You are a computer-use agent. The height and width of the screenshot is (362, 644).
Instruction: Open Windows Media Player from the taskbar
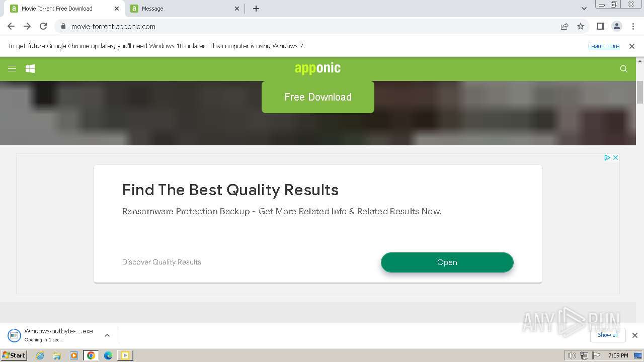coord(74,355)
